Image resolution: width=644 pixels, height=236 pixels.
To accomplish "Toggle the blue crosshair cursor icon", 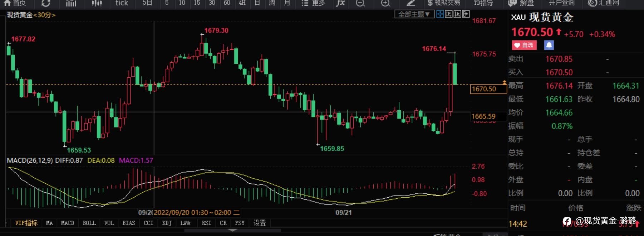I will click(x=440, y=14).
